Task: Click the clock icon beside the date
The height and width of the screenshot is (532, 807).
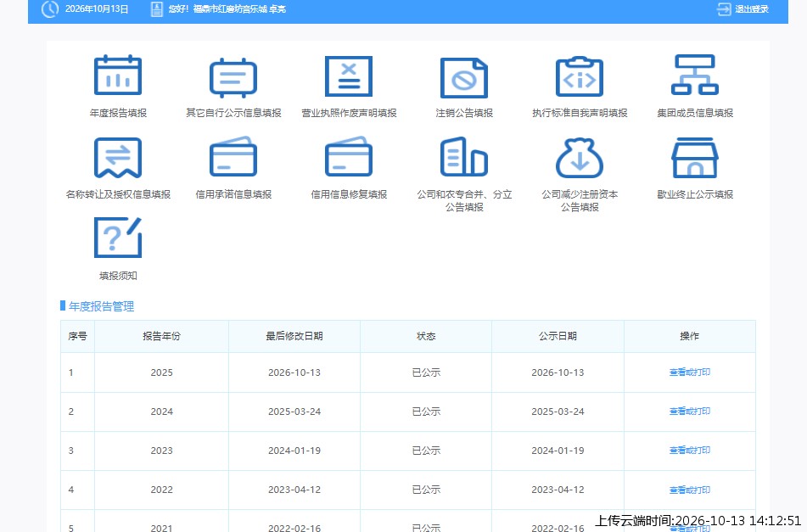Action: tap(49, 8)
